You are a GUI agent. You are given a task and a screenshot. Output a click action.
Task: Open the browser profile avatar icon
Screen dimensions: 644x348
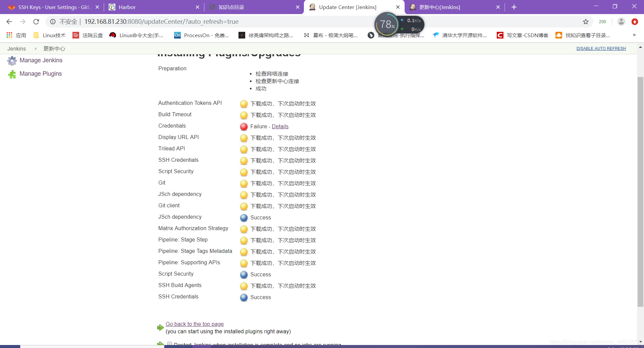click(x=621, y=22)
